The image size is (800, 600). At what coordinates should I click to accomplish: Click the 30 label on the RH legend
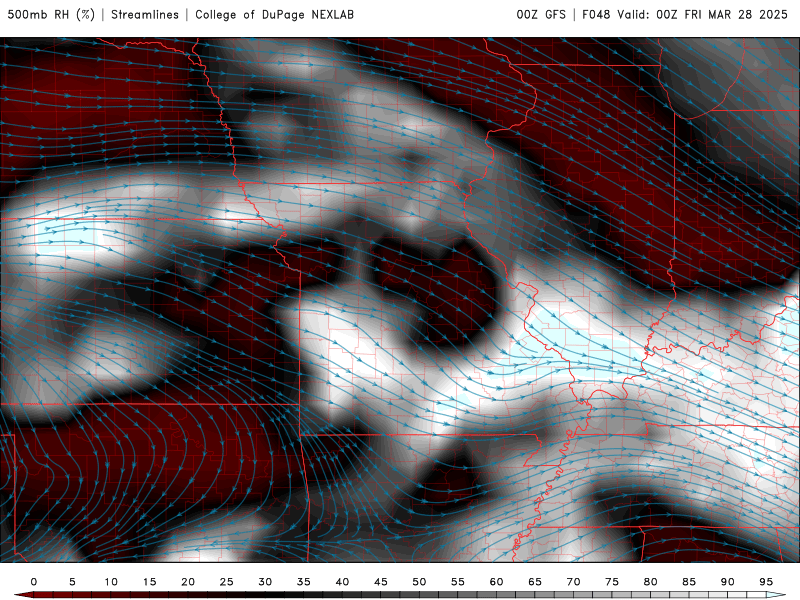coord(265,582)
